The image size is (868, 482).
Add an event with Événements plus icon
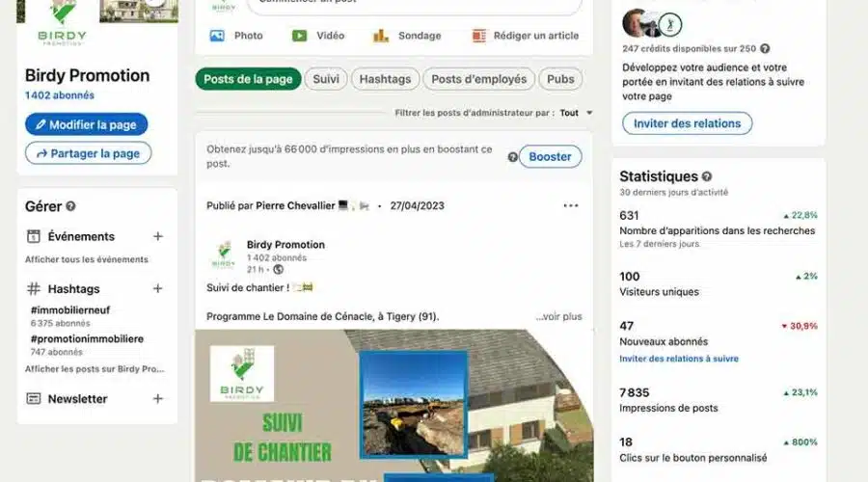[x=158, y=236]
